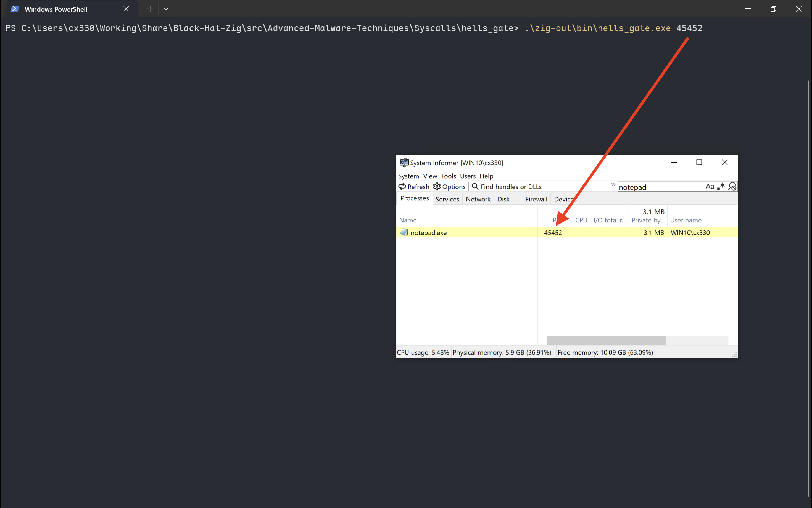Open the Tools menu
The width and height of the screenshot is (812, 508).
pos(448,176)
